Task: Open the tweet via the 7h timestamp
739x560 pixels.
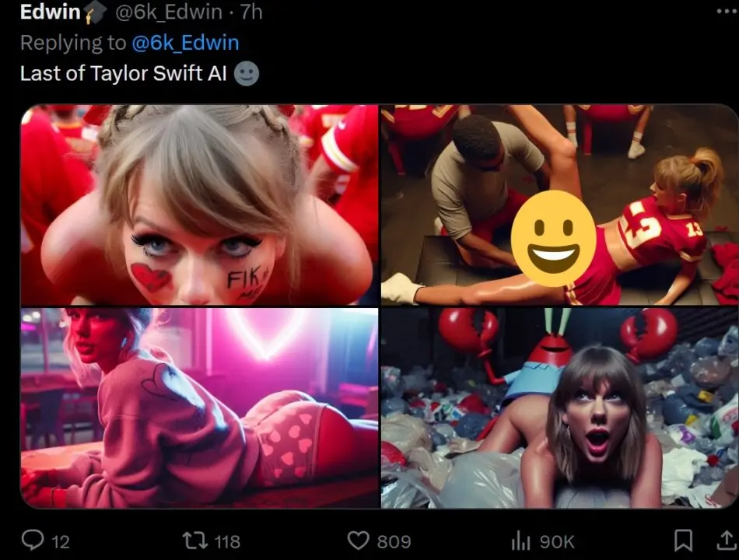Action: tap(250, 12)
